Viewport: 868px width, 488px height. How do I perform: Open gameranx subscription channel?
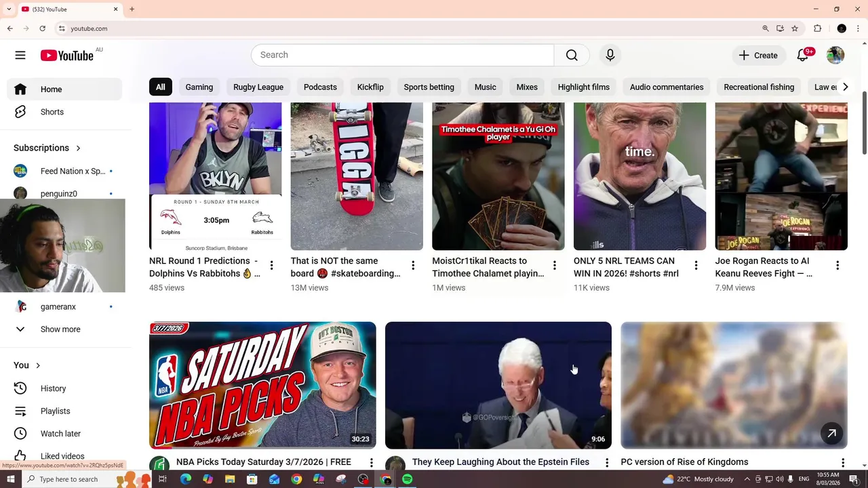[x=64, y=306]
